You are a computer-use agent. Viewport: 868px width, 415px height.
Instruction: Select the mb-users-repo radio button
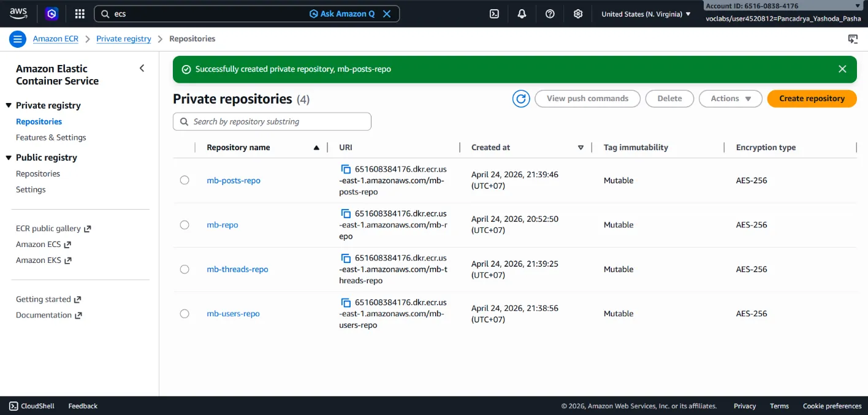(185, 313)
